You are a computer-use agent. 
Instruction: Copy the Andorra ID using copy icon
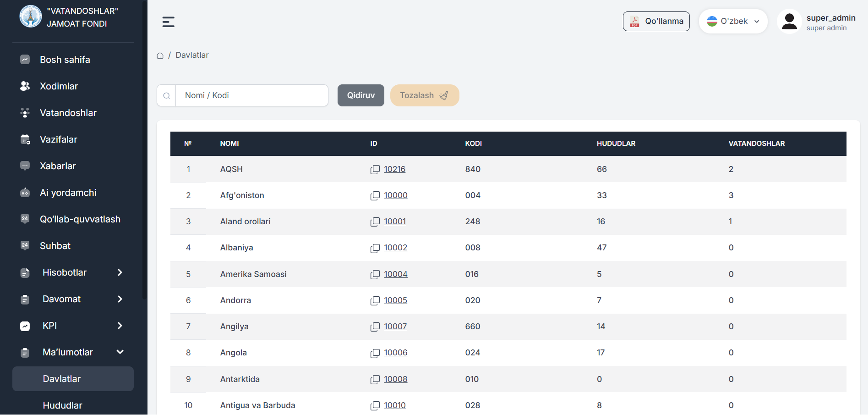(375, 301)
